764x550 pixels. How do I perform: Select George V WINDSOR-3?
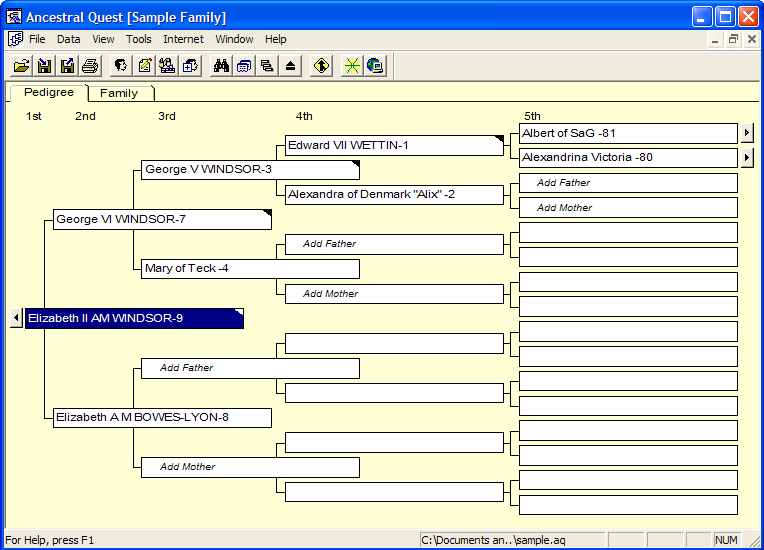(250, 170)
